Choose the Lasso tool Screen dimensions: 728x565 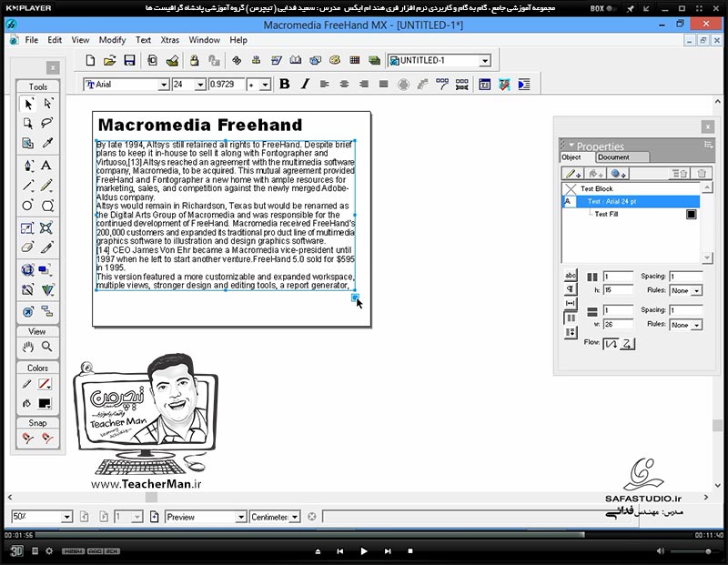[x=47, y=123]
